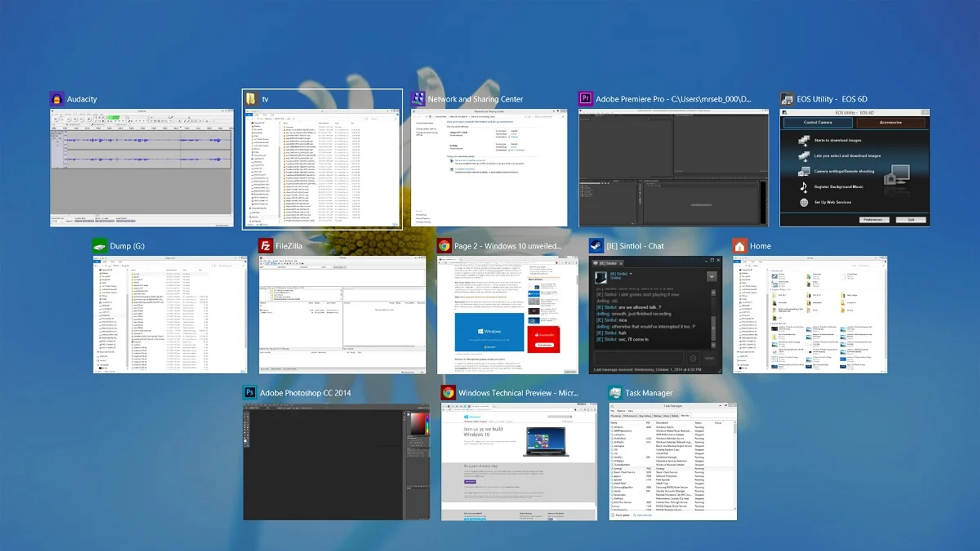Click the '[IE] Sintlol - Chat' title text
This screenshot has width=980, height=551.
[x=635, y=246]
